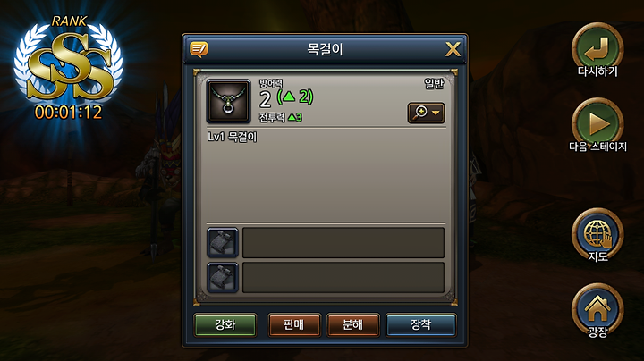Go to 광장 using the home icon
Screen dimensions: 644x361
point(597,309)
